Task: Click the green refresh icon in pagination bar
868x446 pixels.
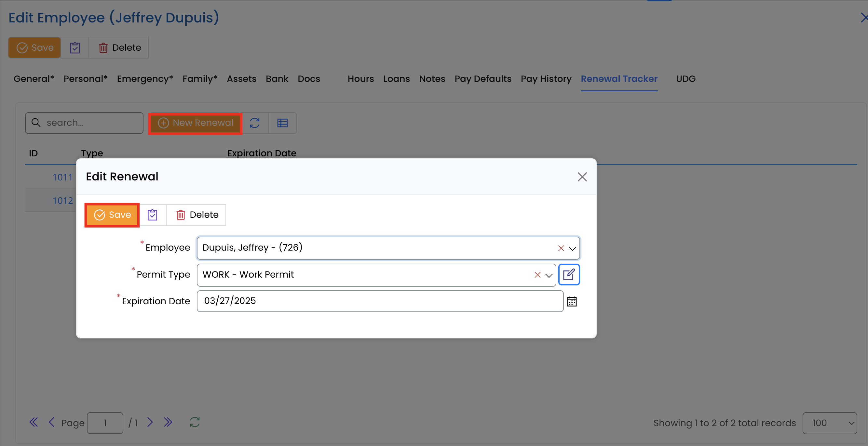Action: tap(195, 422)
